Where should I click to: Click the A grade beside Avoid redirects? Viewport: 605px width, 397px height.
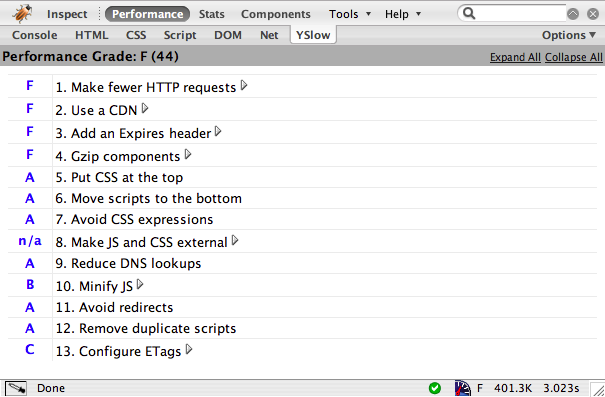click(30, 307)
